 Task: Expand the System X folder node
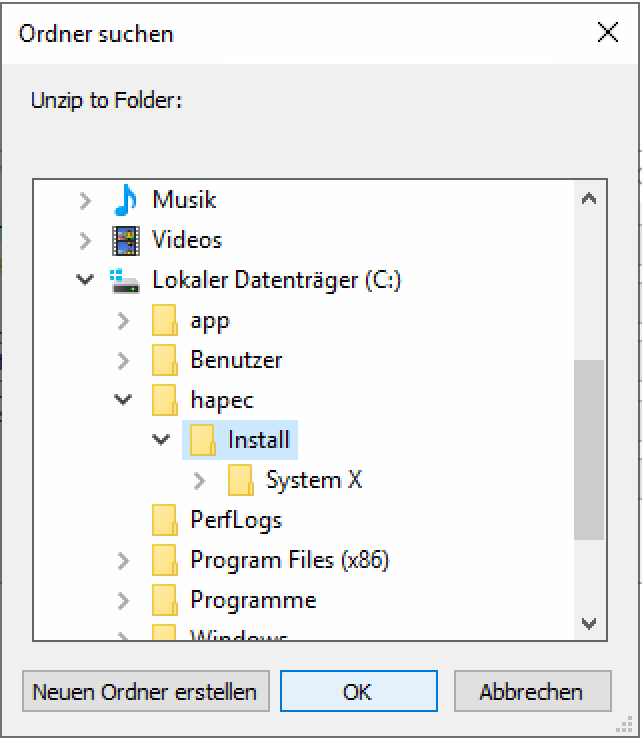click(199, 481)
